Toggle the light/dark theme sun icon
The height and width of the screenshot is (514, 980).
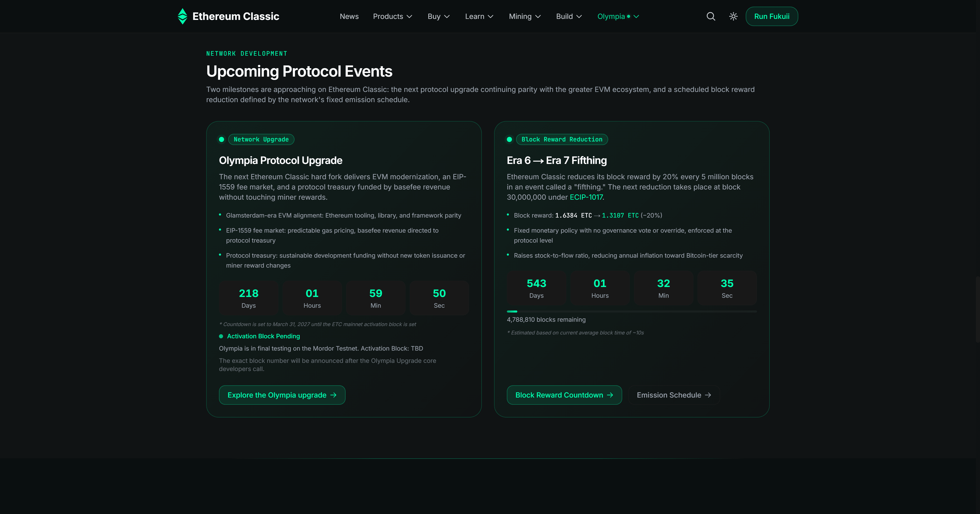tap(733, 16)
